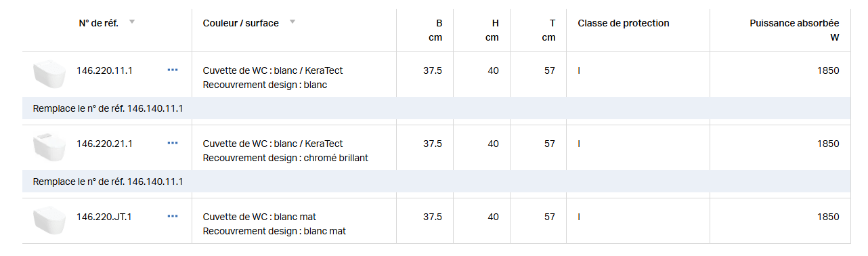Open the Couleur / surface filter arrow
Image resolution: width=868 pixels, height=256 pixels.
click(292, 22)
